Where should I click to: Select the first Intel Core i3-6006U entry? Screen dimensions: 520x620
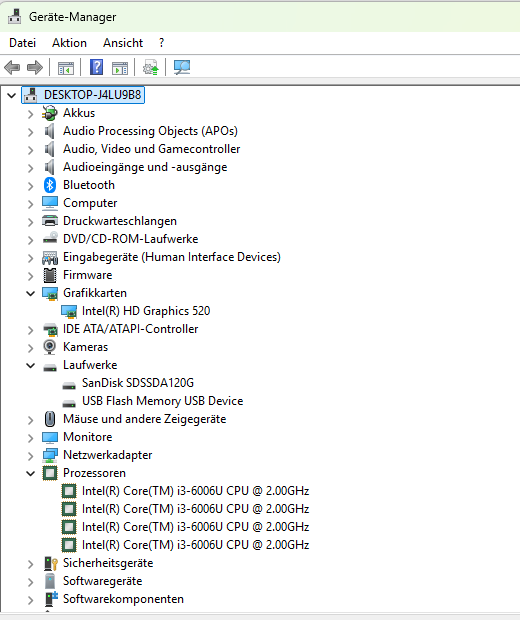pyautogui.click(x=195, y=491)
